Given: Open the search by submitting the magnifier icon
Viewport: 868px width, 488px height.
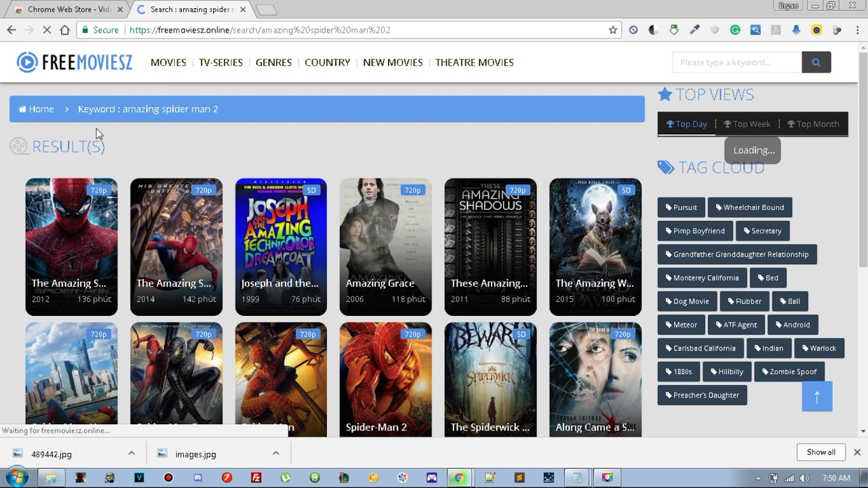Looking at the screenshot, I should pos(816,62).
